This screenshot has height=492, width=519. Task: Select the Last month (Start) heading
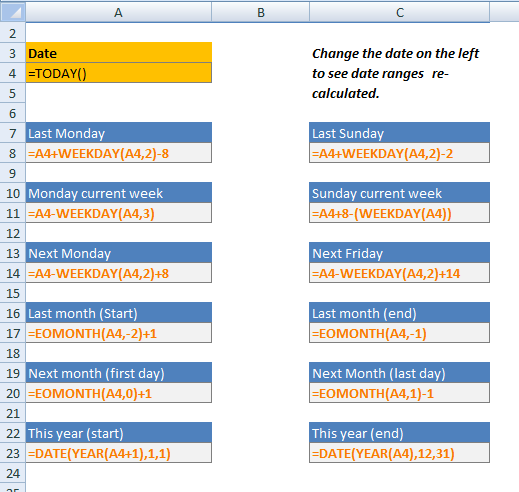click(119, 313)
